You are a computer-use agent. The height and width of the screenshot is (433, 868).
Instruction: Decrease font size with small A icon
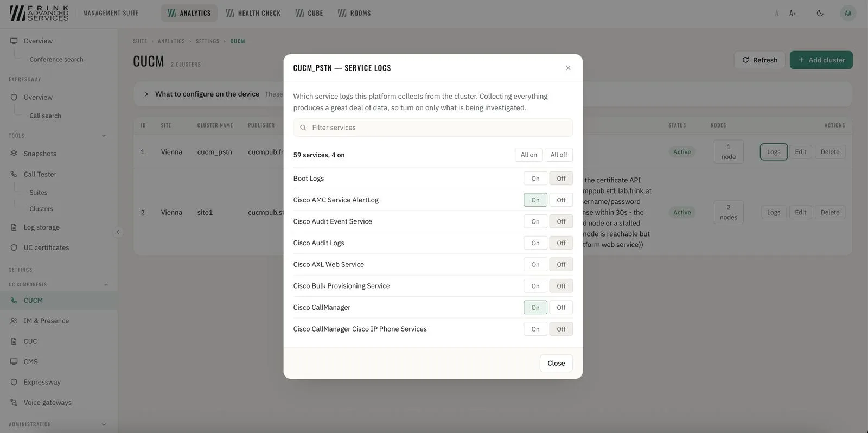777,13
